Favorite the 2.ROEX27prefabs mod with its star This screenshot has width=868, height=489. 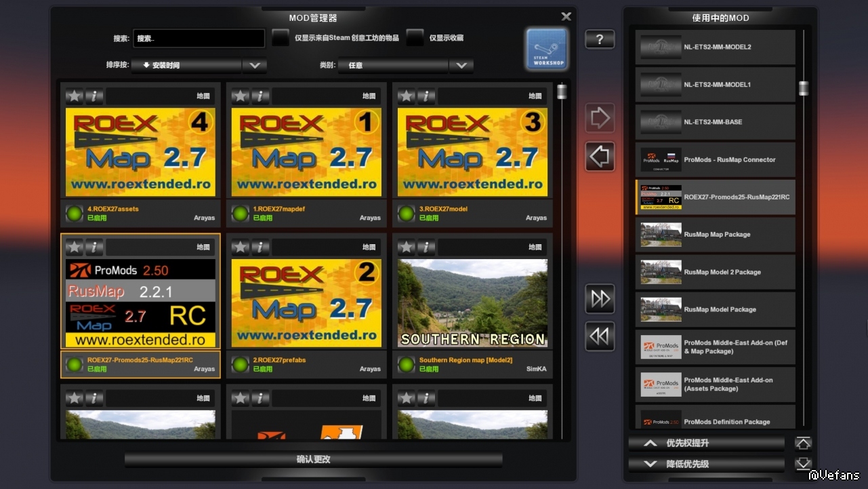[241, 248]
